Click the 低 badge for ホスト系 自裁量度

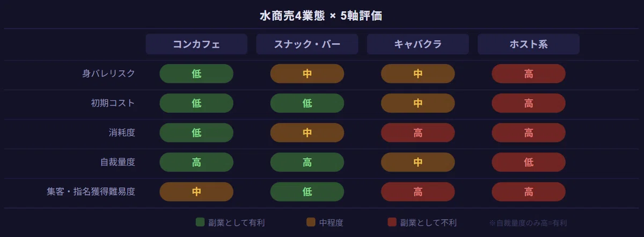coord(529,162)
